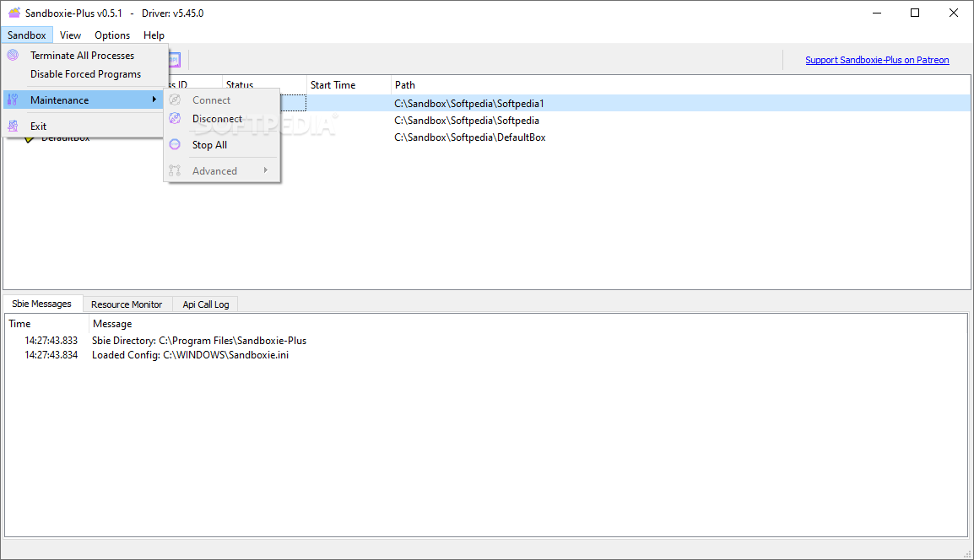The image size is (974, 560).
Task: Choose Terminate All Processes
Action: [82, 56]
